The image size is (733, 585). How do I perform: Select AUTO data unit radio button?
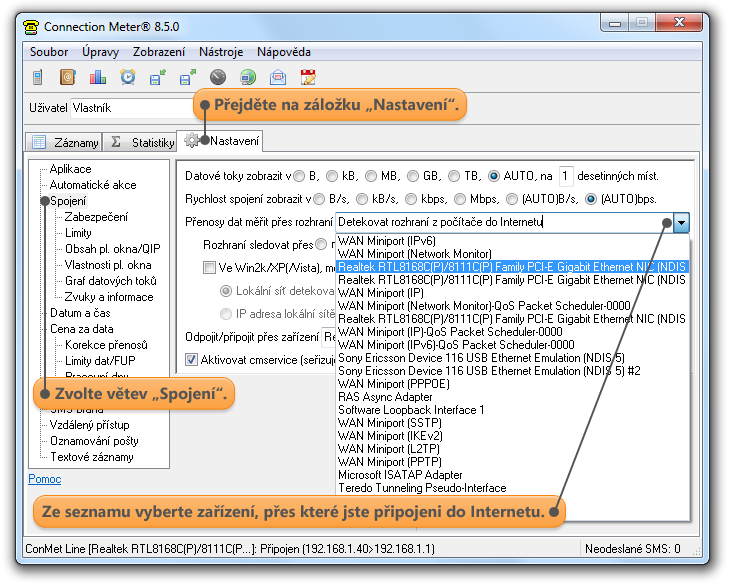[494, 176]
